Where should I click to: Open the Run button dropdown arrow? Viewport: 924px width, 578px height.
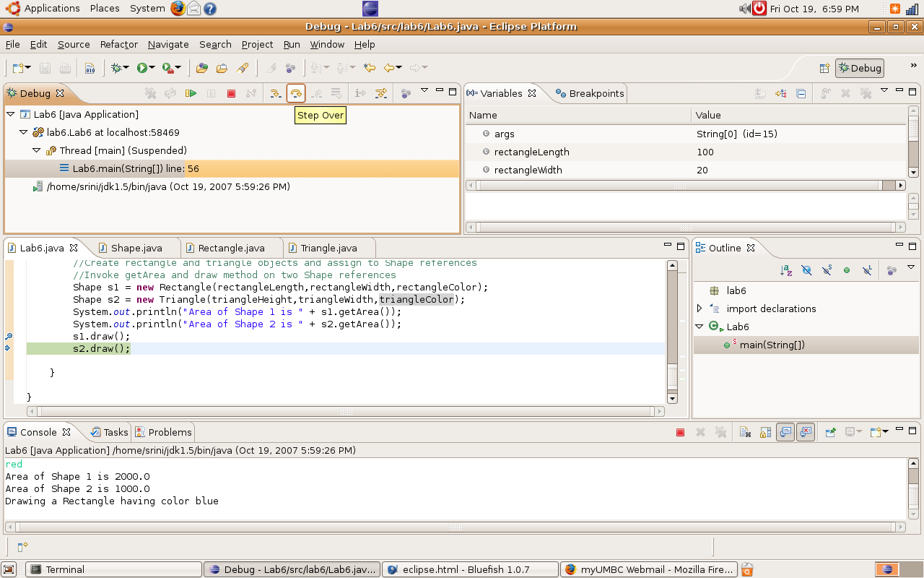click(152, 68)
